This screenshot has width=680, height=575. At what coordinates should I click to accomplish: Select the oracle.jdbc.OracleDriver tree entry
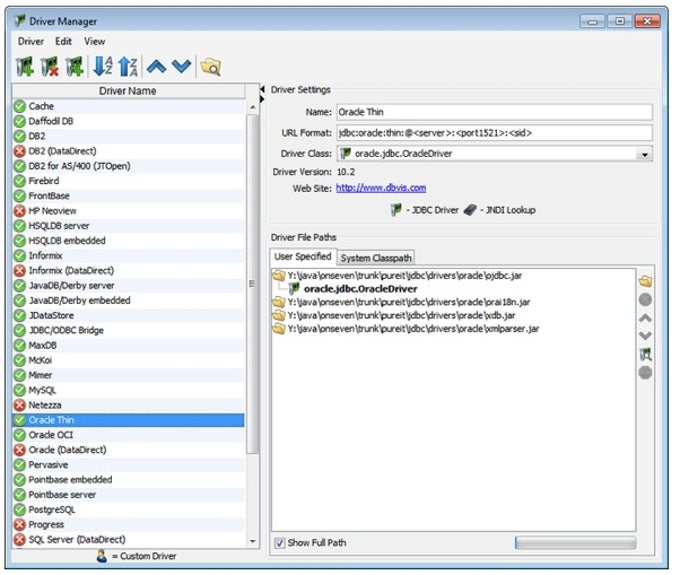tap(360, 289)
